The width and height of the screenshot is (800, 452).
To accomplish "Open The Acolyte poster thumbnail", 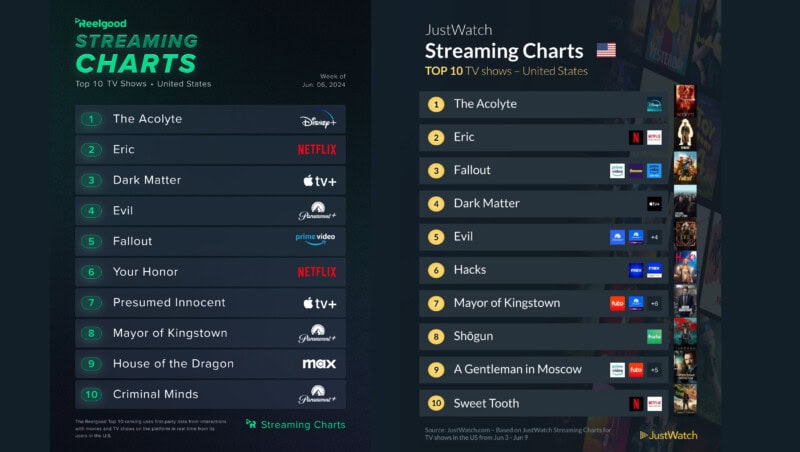I will (685, 101).
